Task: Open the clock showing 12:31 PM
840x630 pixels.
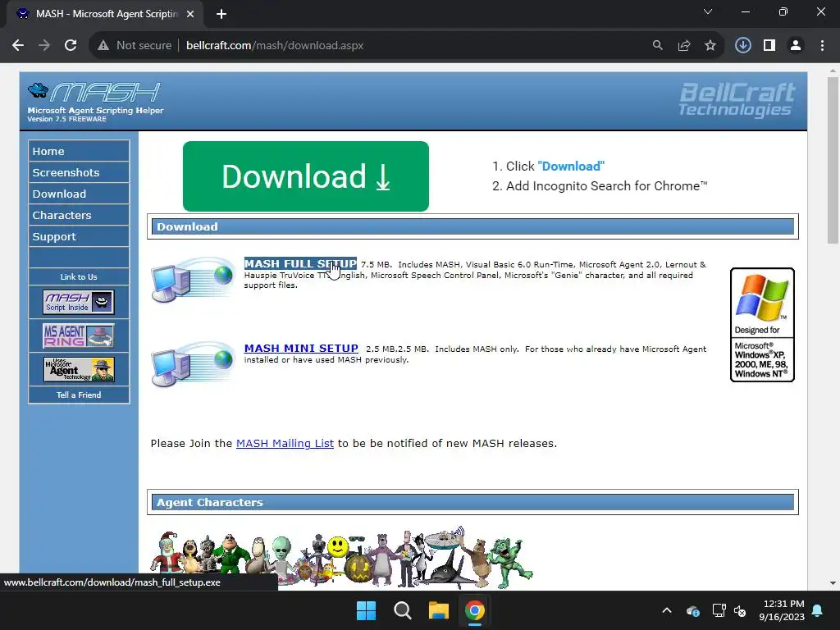Action: point(782,610)
